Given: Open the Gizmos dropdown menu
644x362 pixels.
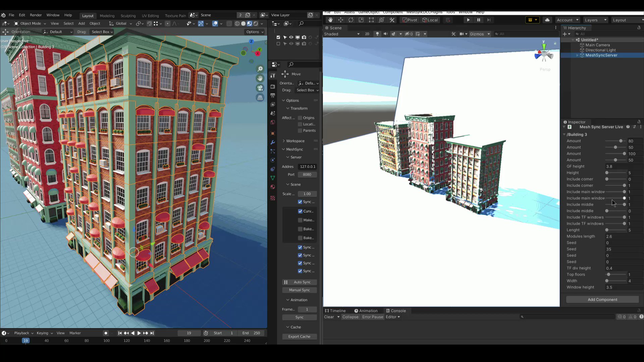Looking at the screenshot, I should click(x=480, y=34).
